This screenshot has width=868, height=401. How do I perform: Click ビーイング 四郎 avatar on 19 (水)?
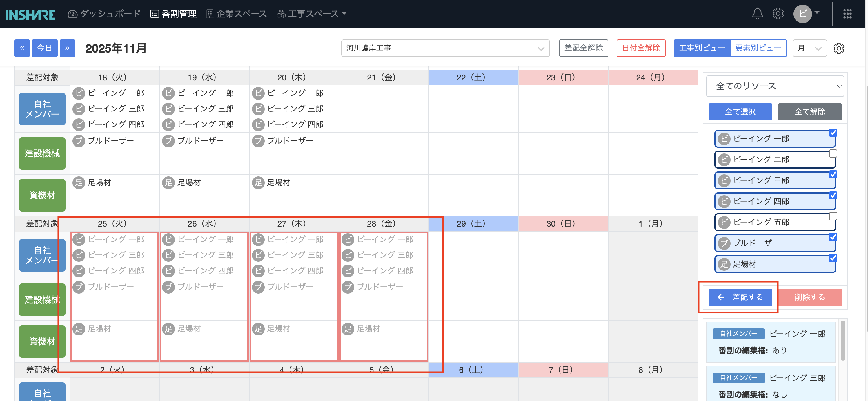click(x=168, y=124)
